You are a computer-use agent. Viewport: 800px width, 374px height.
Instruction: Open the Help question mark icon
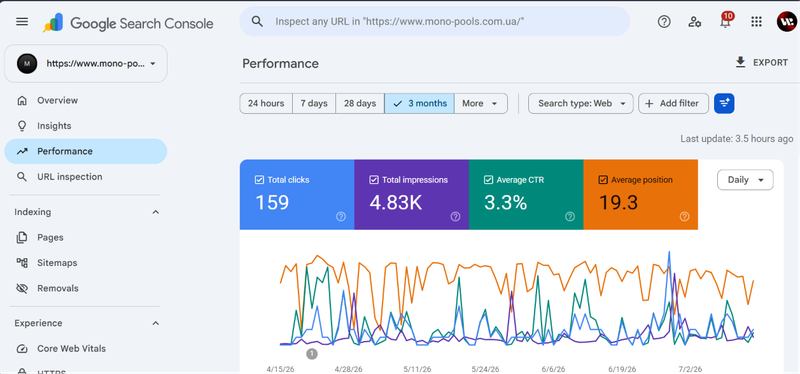coord(664,21)
